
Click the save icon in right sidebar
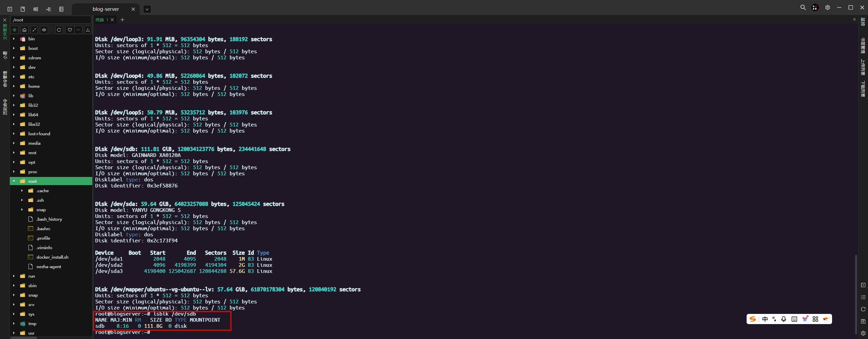[x=863, y=321]
